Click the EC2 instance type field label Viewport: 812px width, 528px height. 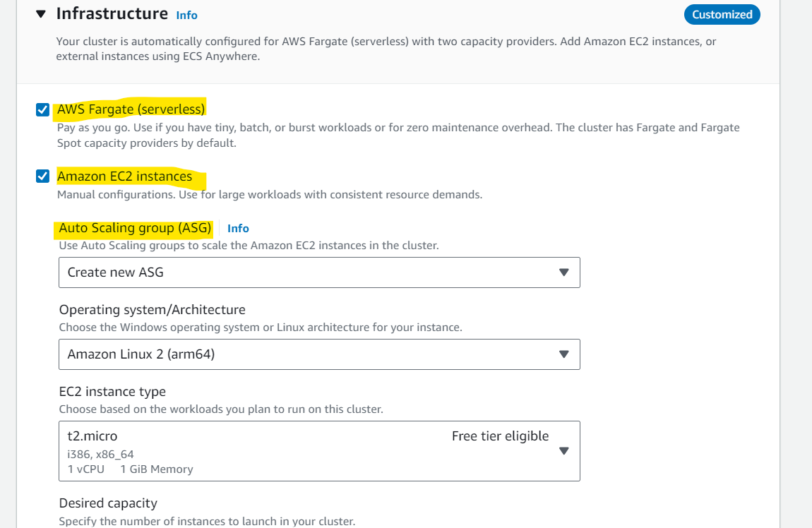click(x=112, y=392)
